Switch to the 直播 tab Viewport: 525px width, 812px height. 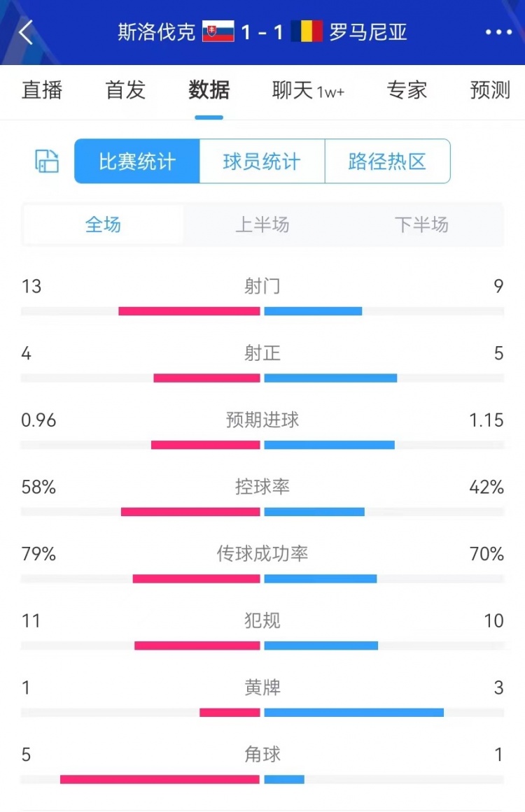(x=42, y=90)
